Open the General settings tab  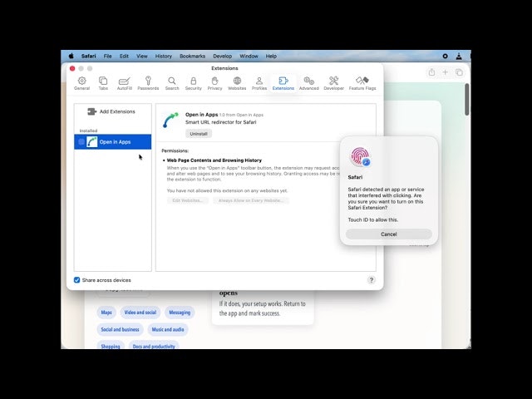pos(81,83)
